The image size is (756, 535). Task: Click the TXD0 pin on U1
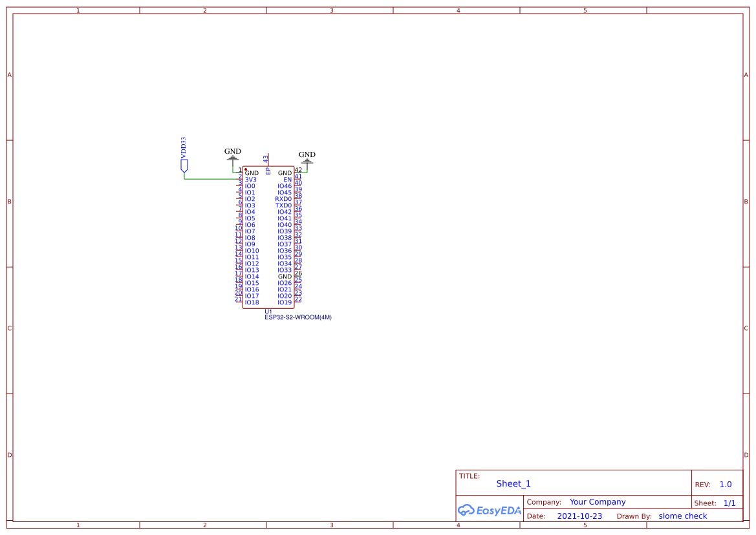tap(283, 205)
